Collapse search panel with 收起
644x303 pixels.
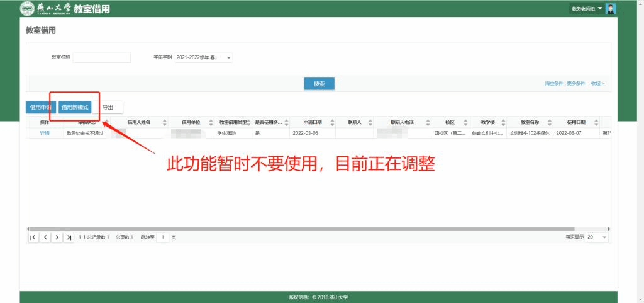click(x=597, y=83)
